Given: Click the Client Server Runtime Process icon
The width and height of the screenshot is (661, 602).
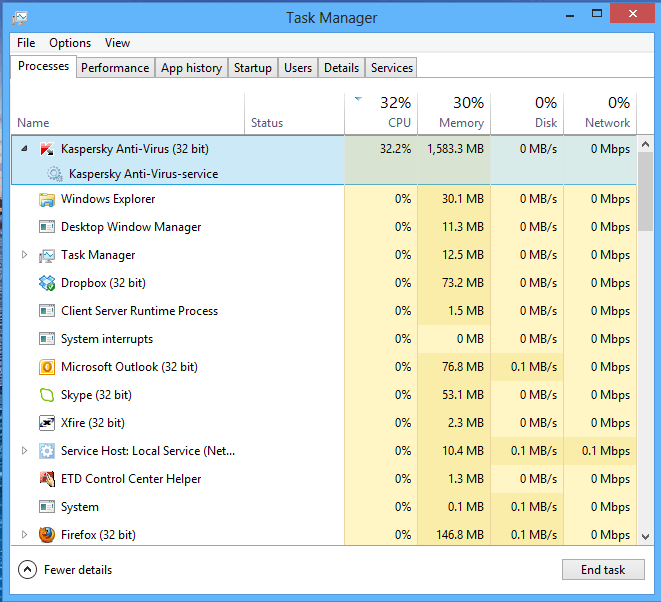Looking at the screenshot, I should [47, 311].
